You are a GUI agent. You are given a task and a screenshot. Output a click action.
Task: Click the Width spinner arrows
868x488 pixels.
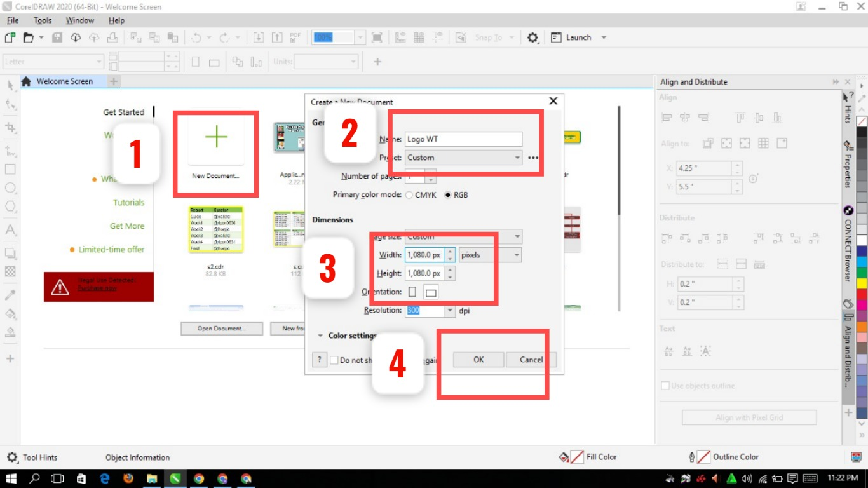[x=450, y=255]
